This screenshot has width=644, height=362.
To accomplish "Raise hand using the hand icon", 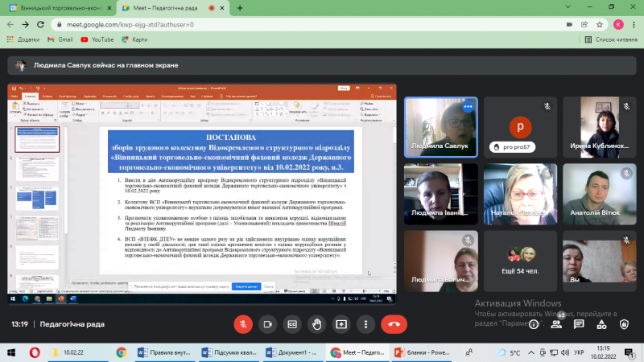I will (316, 324).
